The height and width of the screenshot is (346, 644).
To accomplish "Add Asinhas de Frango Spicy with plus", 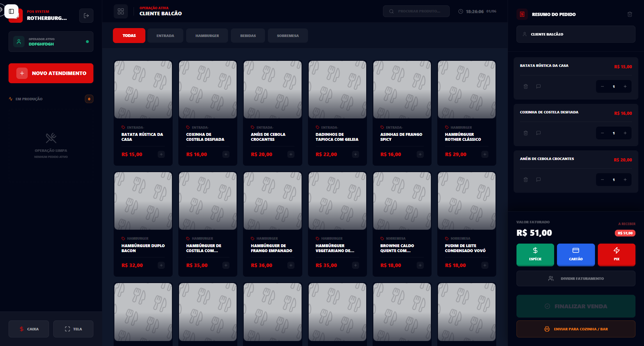I will pyautogui.click(x=420, y=154).
